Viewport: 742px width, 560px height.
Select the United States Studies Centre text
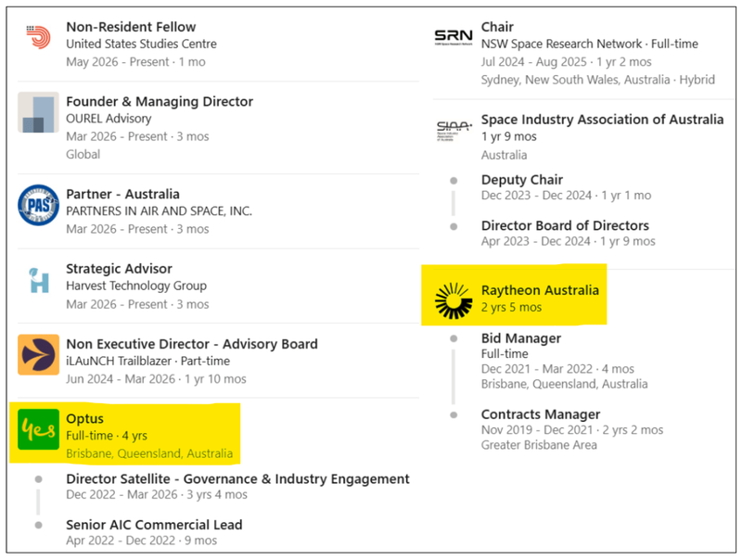click(142, 44)
